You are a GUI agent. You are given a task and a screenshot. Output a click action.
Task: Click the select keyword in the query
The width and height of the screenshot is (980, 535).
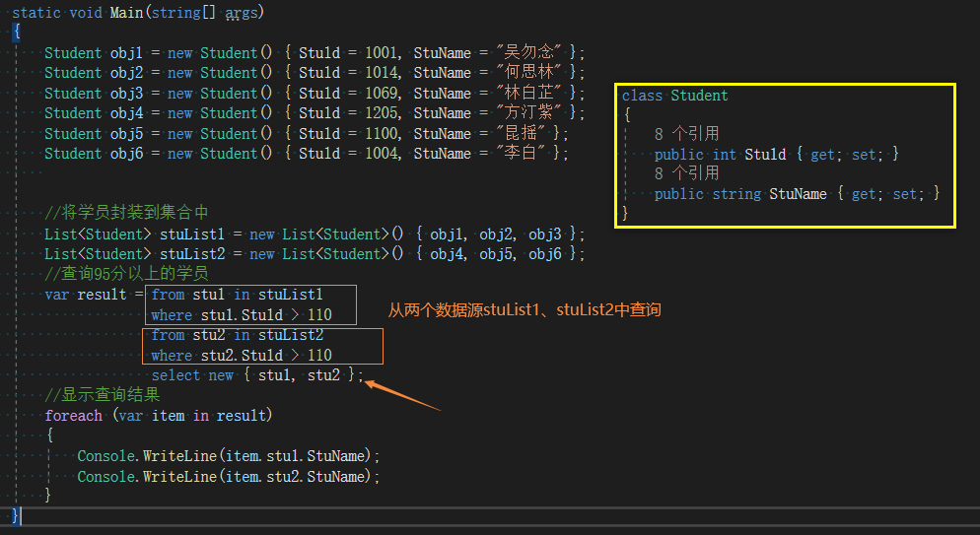[175, 375]
